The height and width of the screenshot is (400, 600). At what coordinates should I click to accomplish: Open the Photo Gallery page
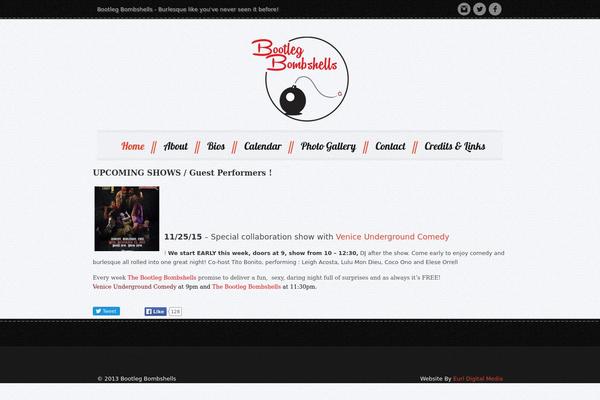click(328, 146)
